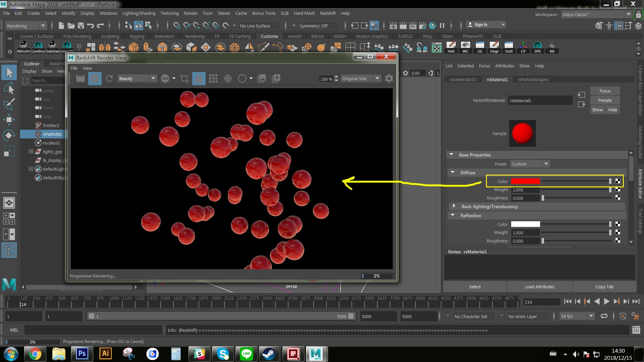The height and width of the screenshot is (362, 644).
Task: Open Photoshop from the Windows taskbar
Action: [82, 354]
